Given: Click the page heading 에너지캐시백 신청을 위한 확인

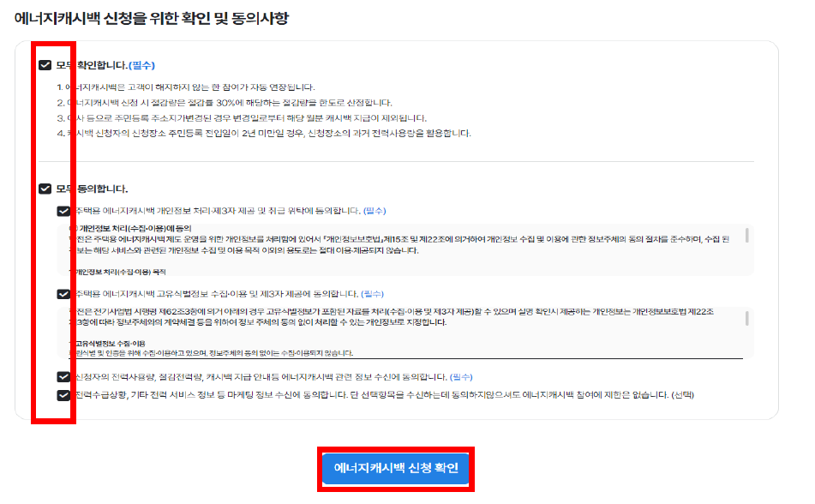Looking at the screenshot, I should (x=151, y=18).
